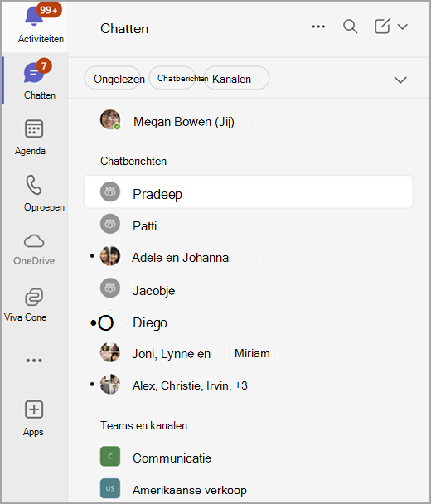Click the Patti group avatar icon
The width and height of the screenshot is (431, 504).
pos(110,224)
